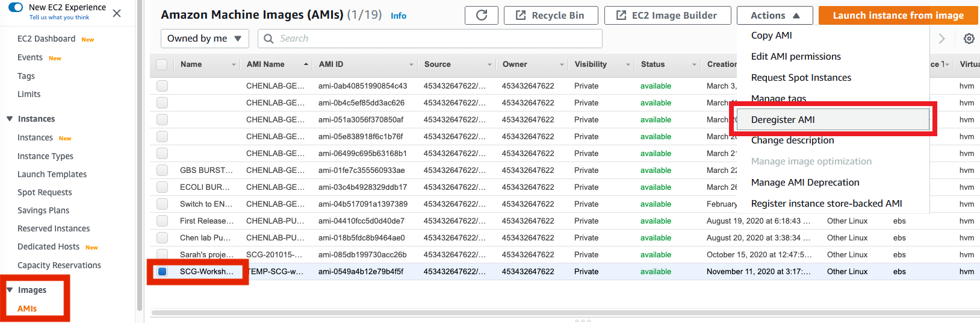Open Events in sidebar

[x=30, y=57]
